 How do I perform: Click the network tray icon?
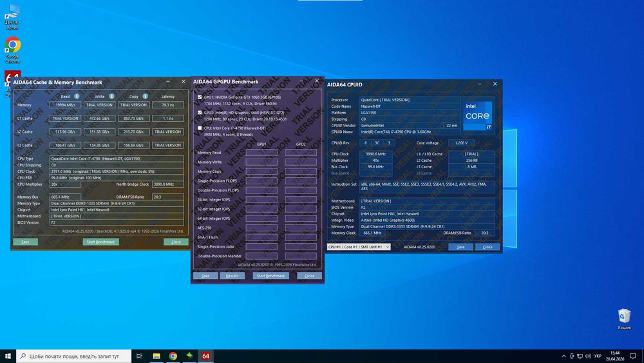point(580,356)
